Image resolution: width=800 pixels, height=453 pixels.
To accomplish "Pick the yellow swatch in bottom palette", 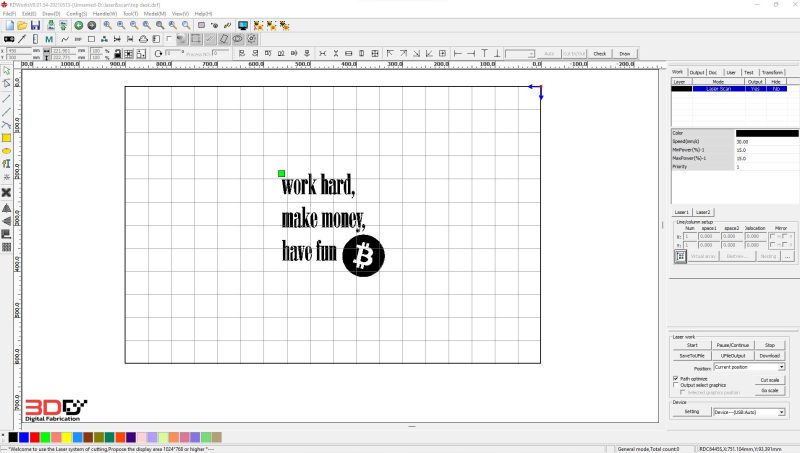I will (67, 437).
